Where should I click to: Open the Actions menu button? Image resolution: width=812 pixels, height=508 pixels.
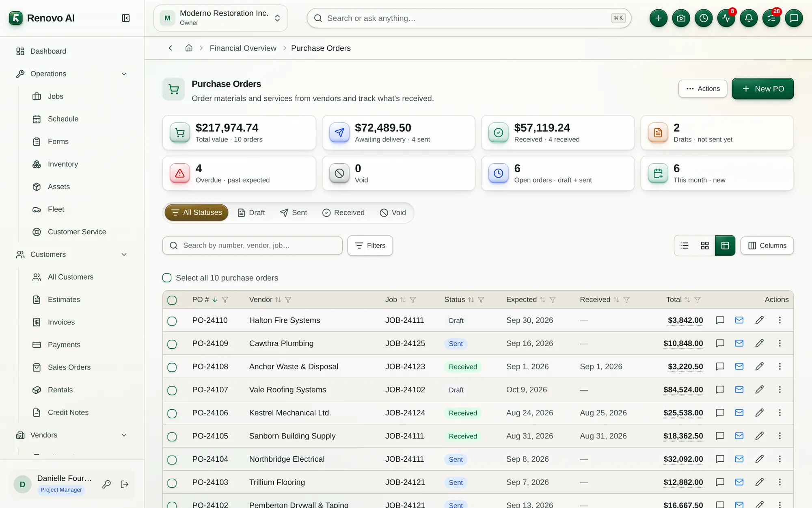[x=703, y=89]
